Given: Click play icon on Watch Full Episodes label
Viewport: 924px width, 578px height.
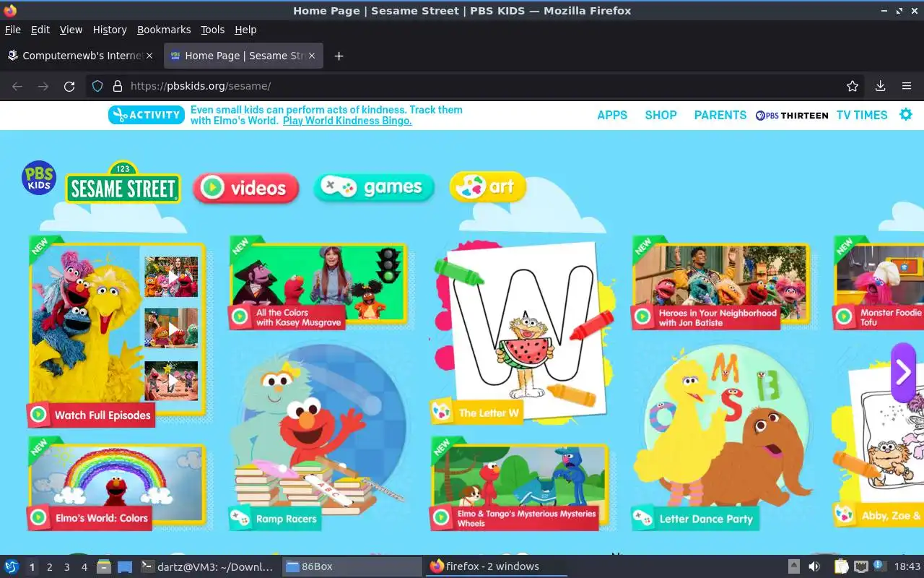Looking at the screenshot, I should click(x=38, y=415).
